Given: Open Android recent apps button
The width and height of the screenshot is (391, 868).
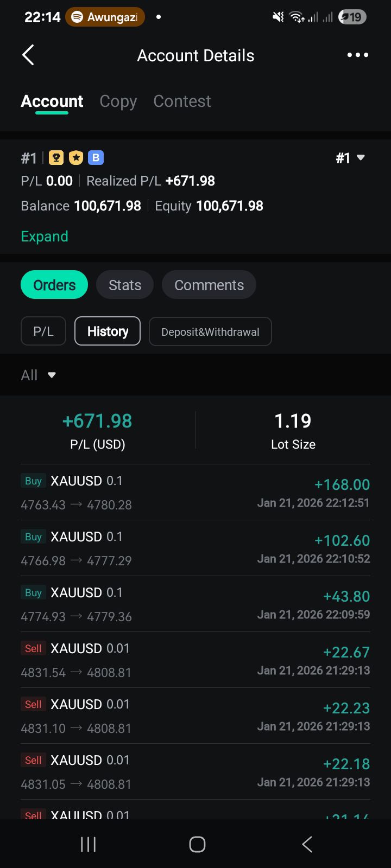Looking at the screenshot, I should (88, 844).
